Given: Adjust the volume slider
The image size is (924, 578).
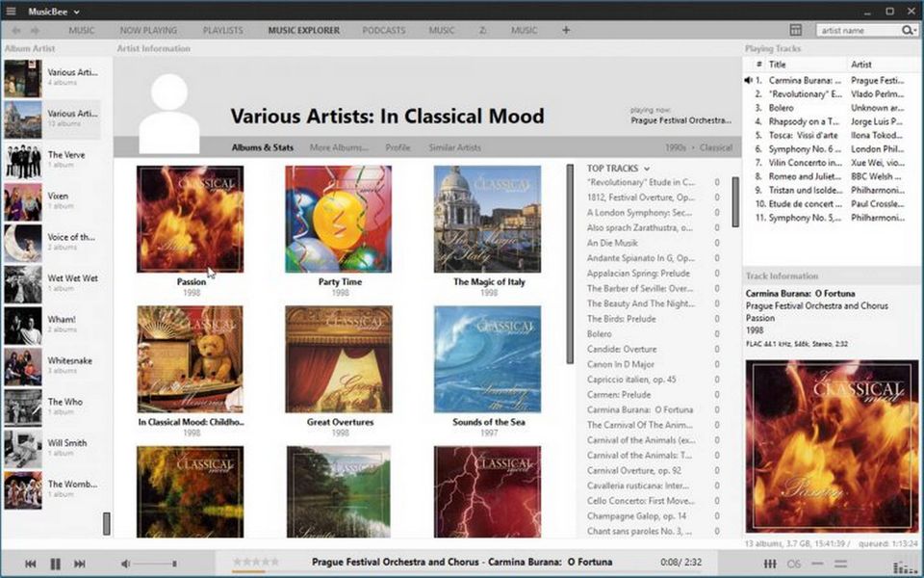Looking at the screenshot, I should tap(154, 564).
